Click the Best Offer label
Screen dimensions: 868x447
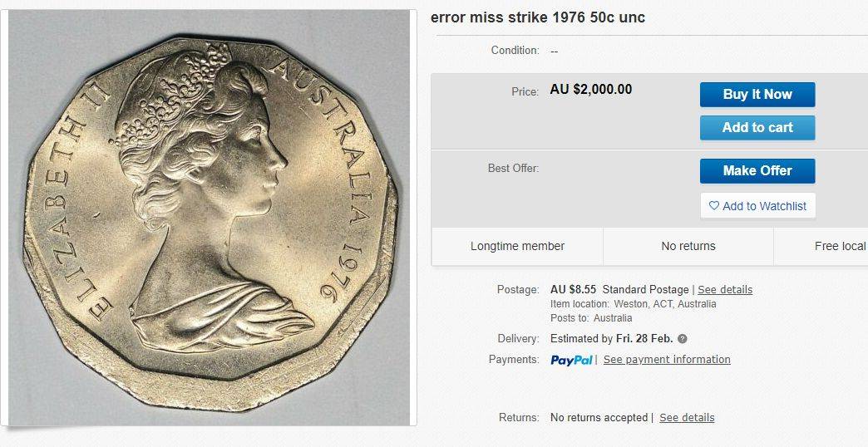click(x=513, y=168)
